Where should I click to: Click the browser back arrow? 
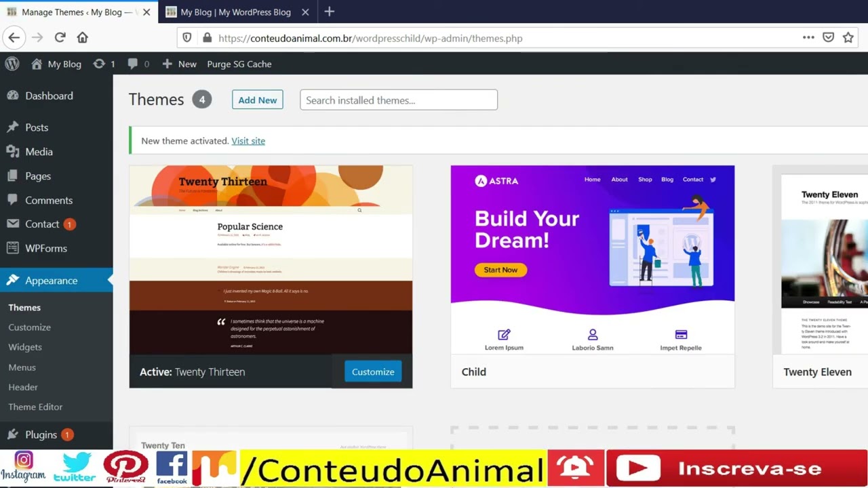tap(14, 38)
